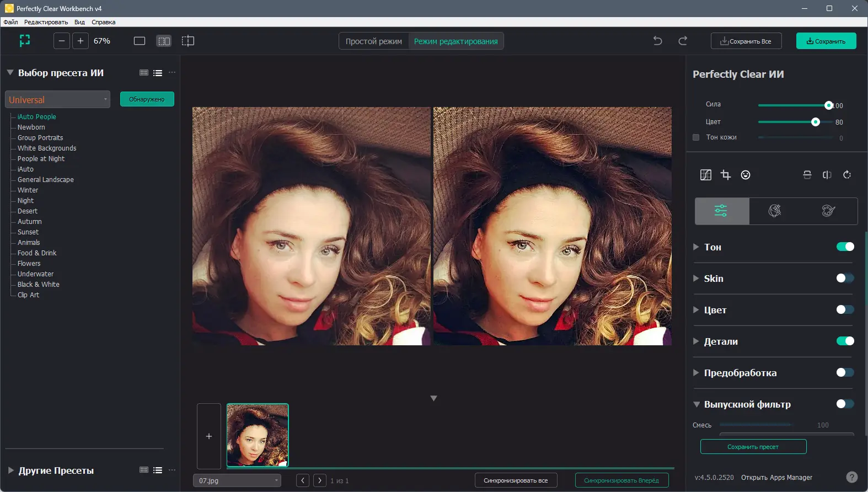
Task: Expand the Другие Пресеты panel
Action: pos(10,470)
